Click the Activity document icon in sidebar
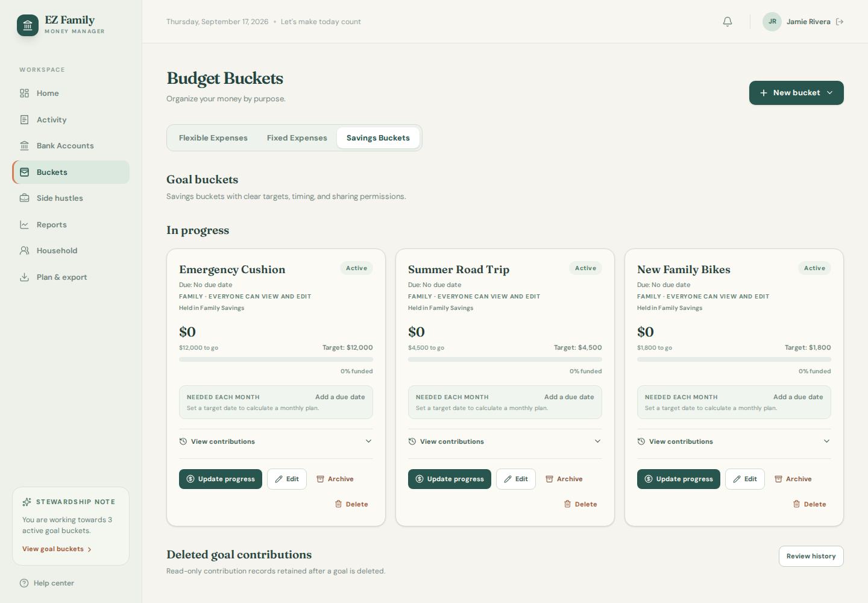Screen dimensions: 868x603 (24, 119)
